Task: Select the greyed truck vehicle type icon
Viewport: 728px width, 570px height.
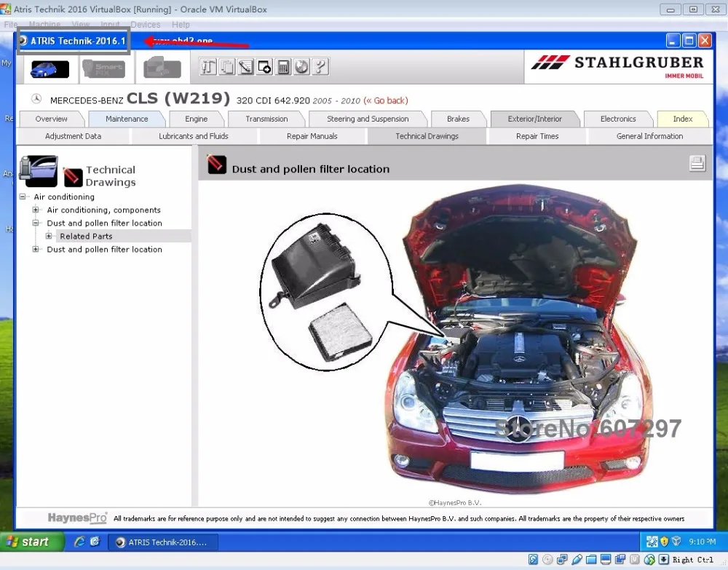Action: (x=162, y=68)
